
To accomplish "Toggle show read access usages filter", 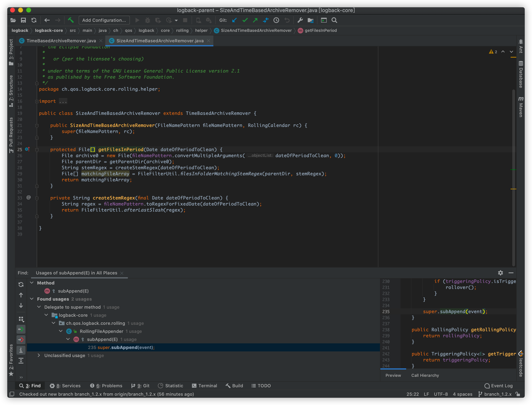I will pos(21,329).
